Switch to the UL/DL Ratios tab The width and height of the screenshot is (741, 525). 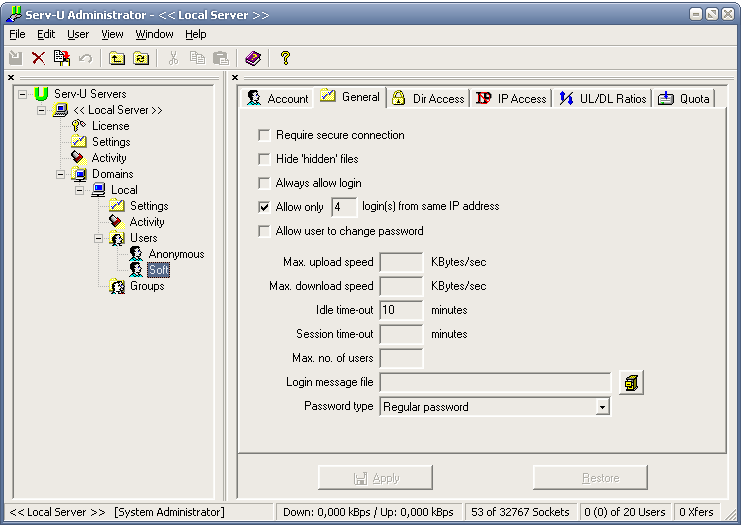click(602, 98)
